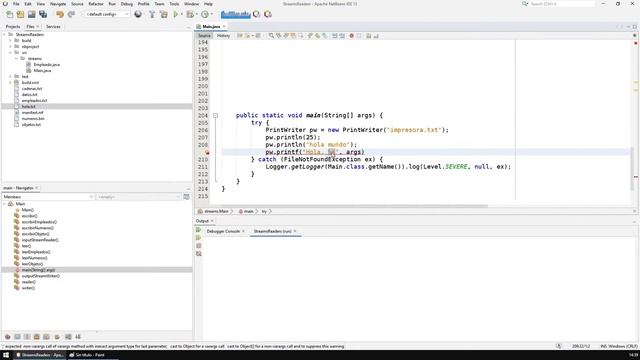
Task: Click the globe browser icon in the toolbar
Action: click(138, 14)
